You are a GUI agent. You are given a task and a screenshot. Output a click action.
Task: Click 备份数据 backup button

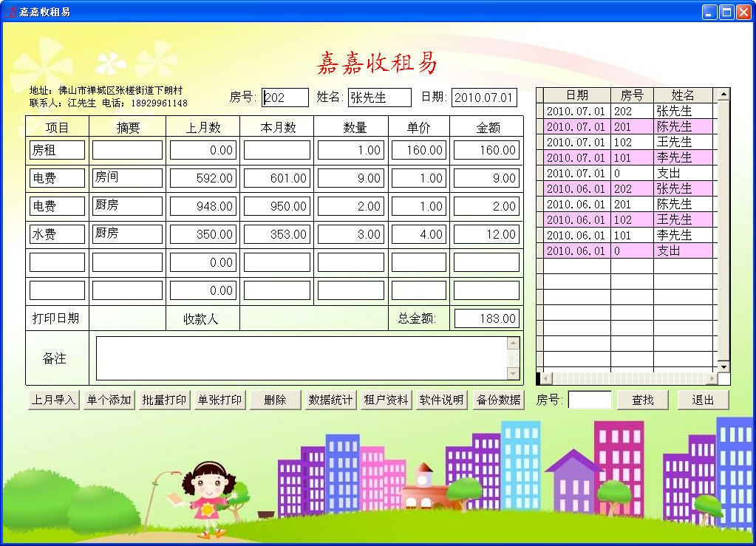(x=499, y=400)
